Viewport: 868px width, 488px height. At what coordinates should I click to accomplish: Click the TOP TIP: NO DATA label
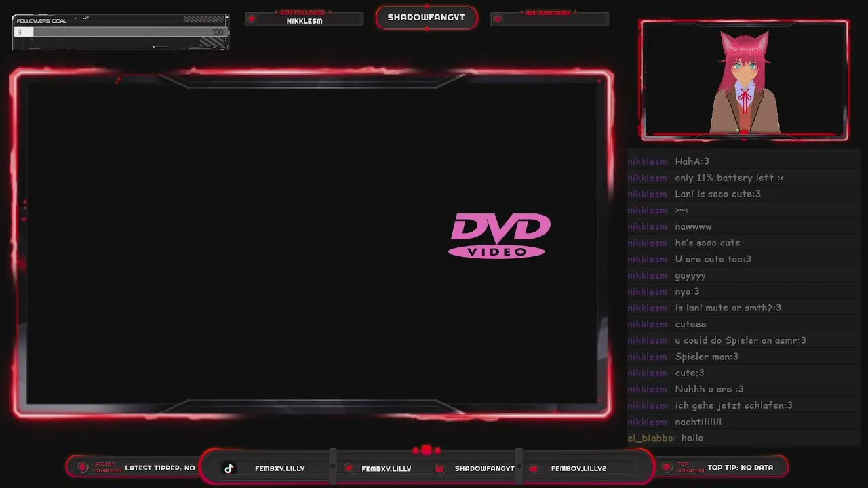(x=741, y=468)
